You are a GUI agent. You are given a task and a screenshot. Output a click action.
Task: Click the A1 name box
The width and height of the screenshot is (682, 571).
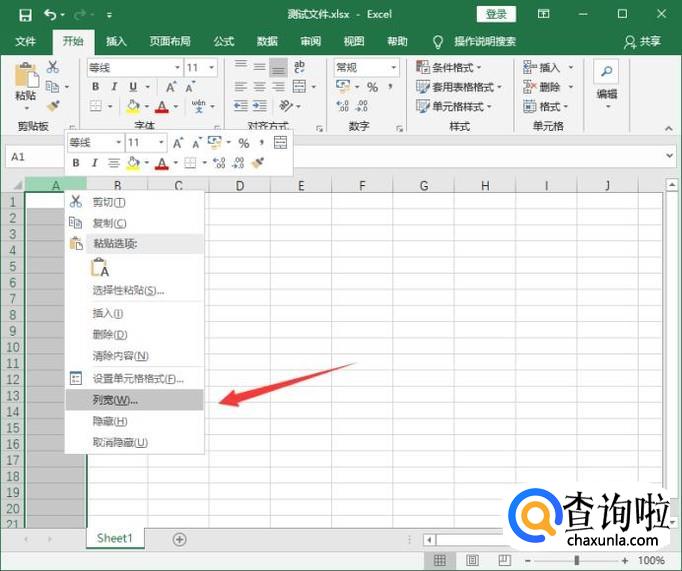[35, 157]
